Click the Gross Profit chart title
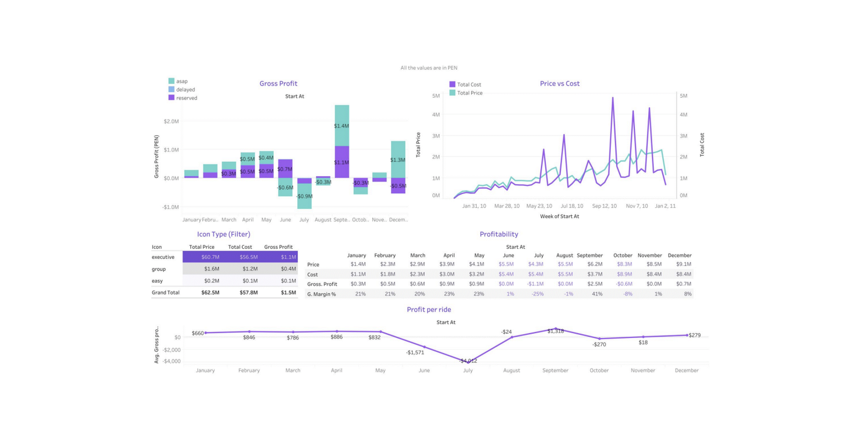 point(279,83)
